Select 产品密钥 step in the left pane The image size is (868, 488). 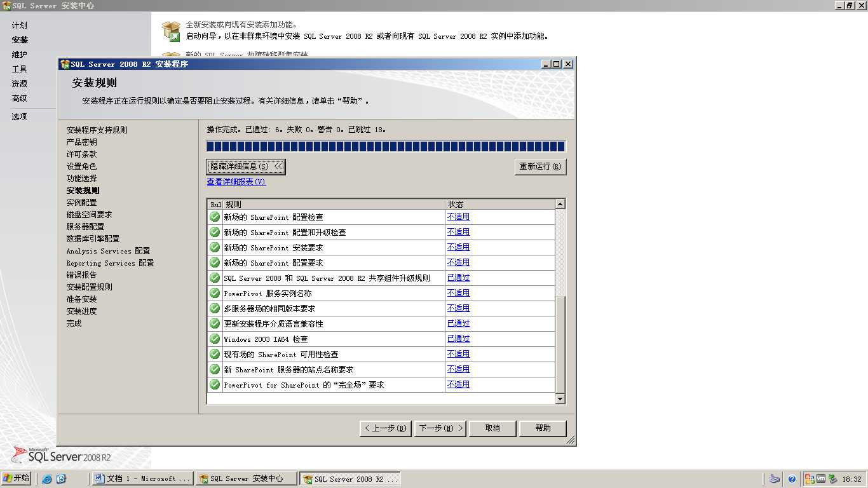coord(82,142)
